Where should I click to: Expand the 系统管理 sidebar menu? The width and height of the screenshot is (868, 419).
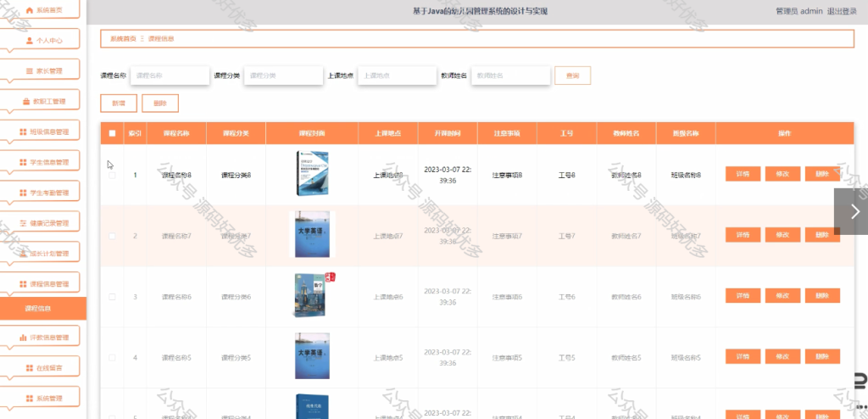(43, 398)
